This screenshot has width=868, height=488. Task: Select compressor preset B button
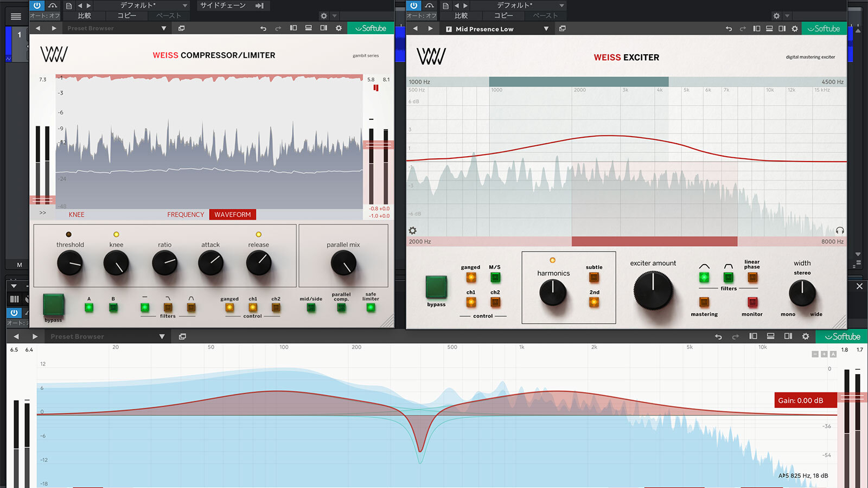coord(113,308)
